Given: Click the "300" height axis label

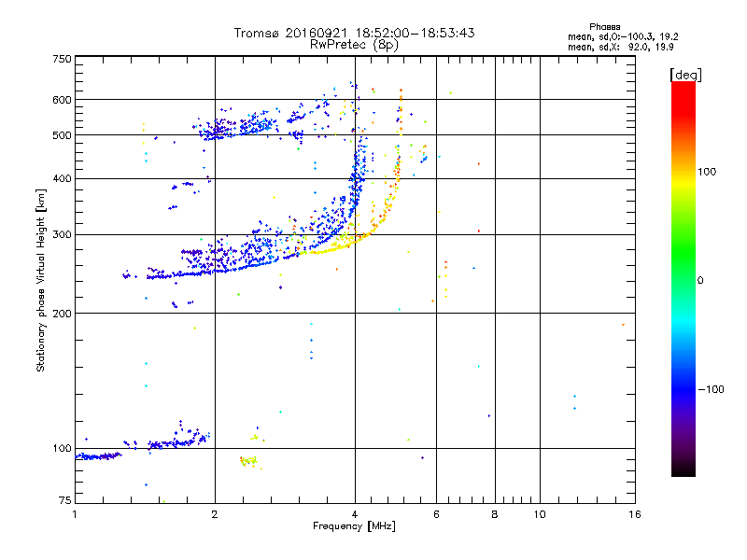Looking at the screenshot, I should click(x=62, y=234).
